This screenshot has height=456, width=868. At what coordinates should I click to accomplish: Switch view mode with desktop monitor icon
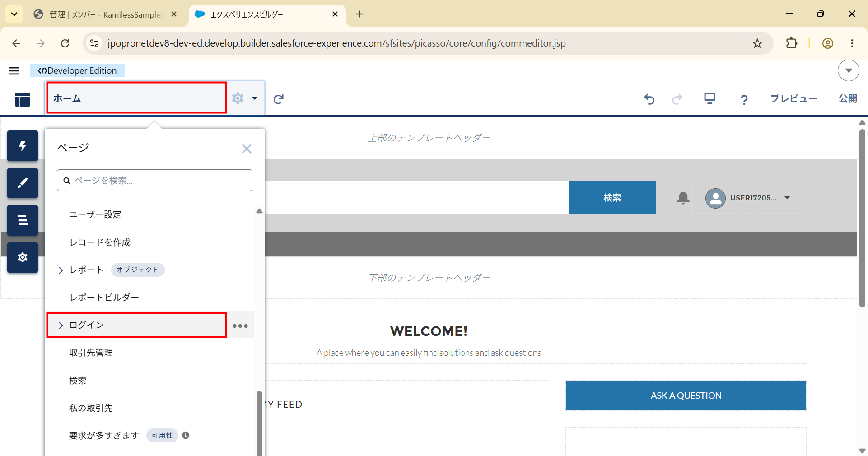pyautogui.click(x=709, y=98)
